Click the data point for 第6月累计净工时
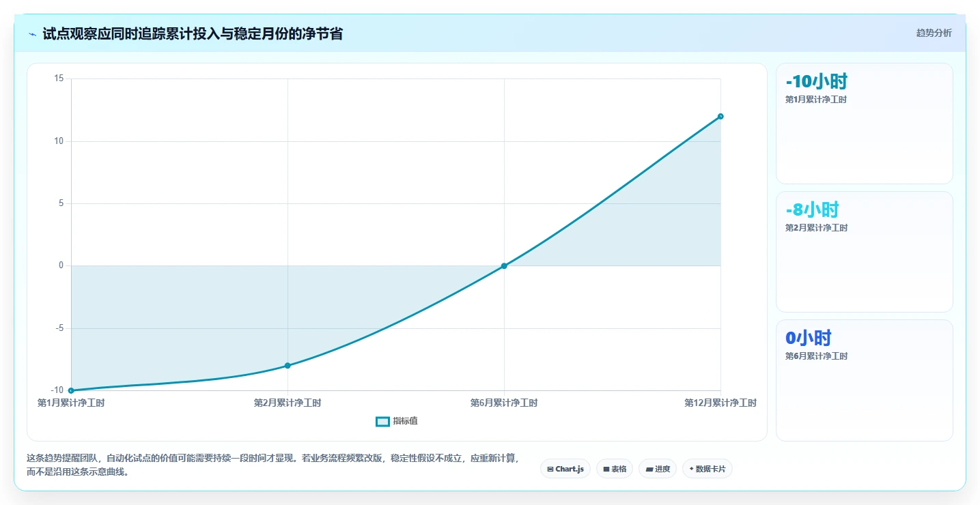Viewport: 980px width, 505px height. coord(504,265)
